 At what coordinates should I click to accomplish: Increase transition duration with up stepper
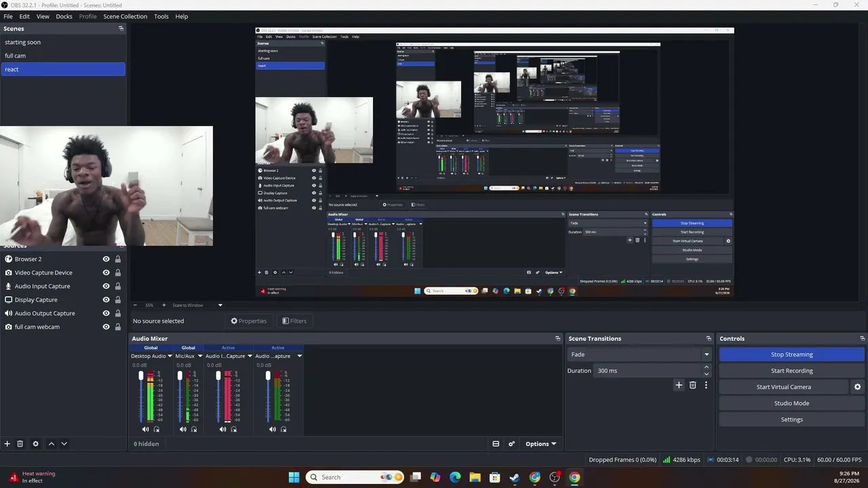[x=706, y=367]
